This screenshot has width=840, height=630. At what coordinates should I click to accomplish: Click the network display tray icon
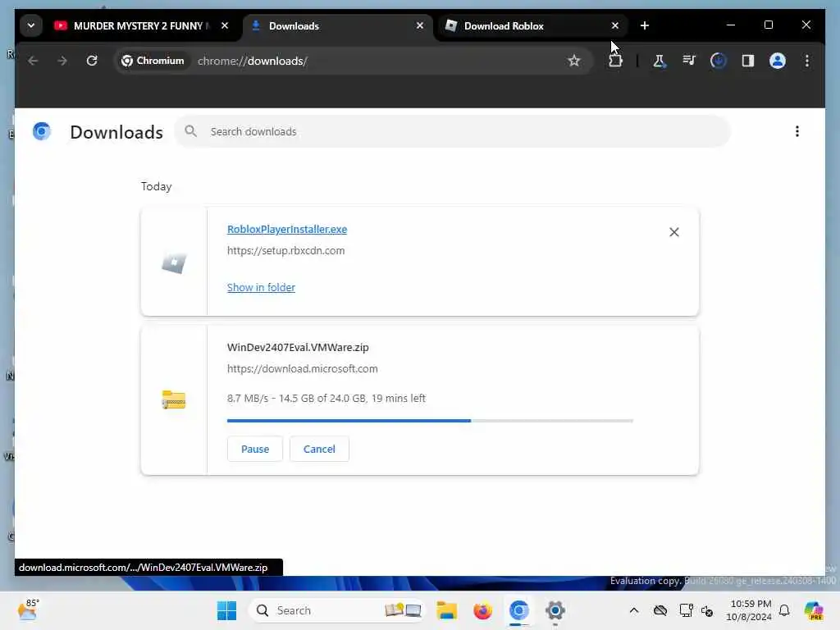click(x=686, y=610)
